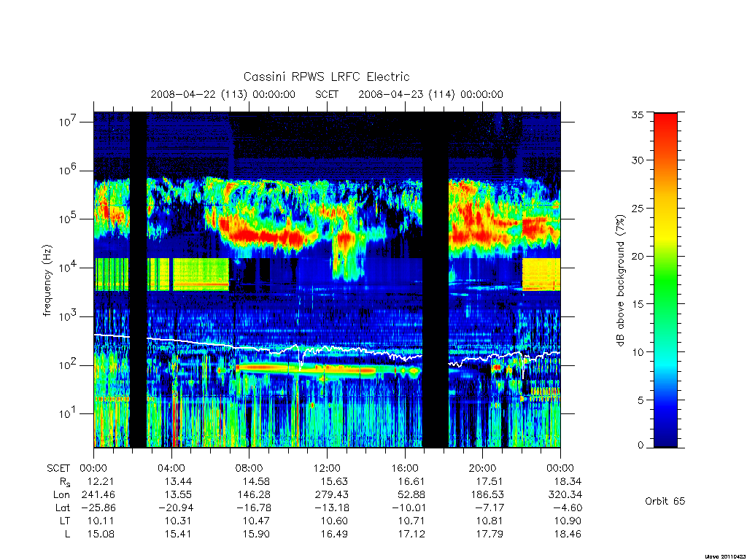Click the 'frequency (Hz)' axis label
The width and height of the screenshot is (747, 560).
coord(47,281)
